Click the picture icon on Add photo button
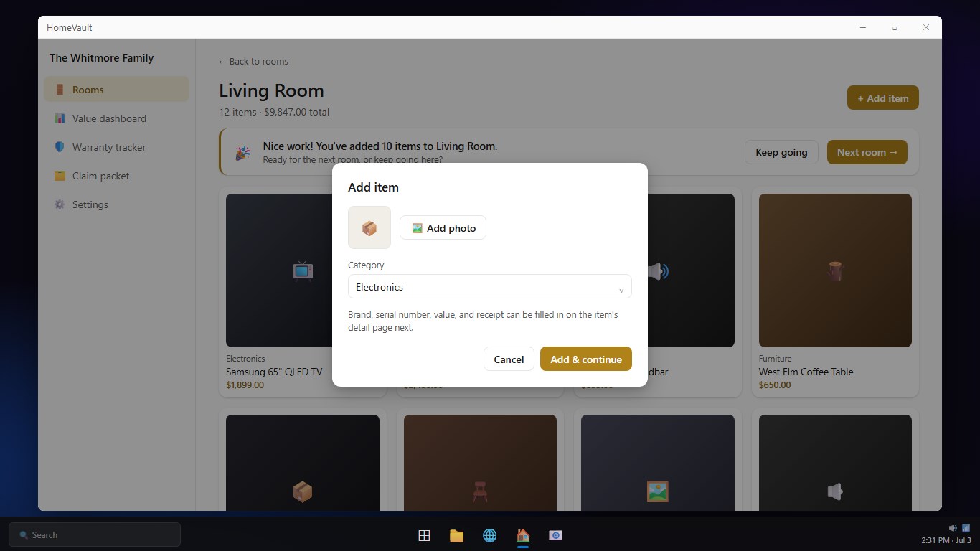The image size is (980, 551). 417,228
